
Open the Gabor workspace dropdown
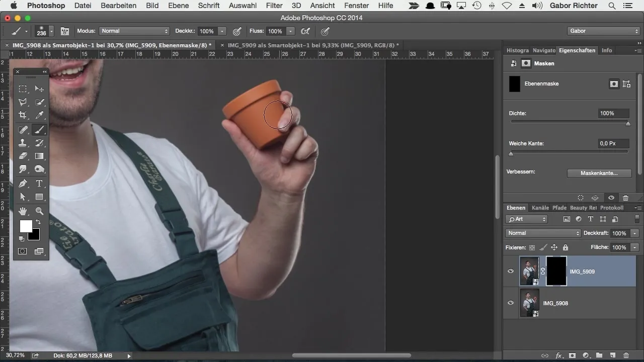coord(603,31)
